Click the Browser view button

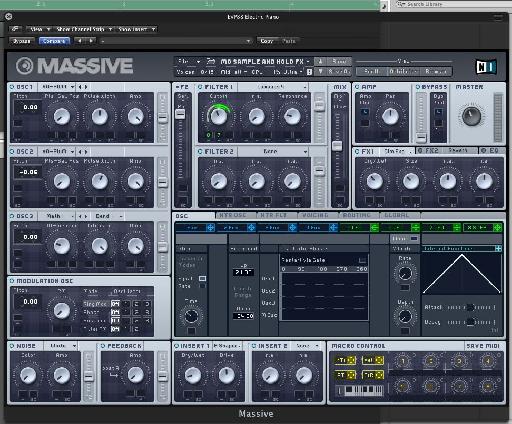coord(436,71)
